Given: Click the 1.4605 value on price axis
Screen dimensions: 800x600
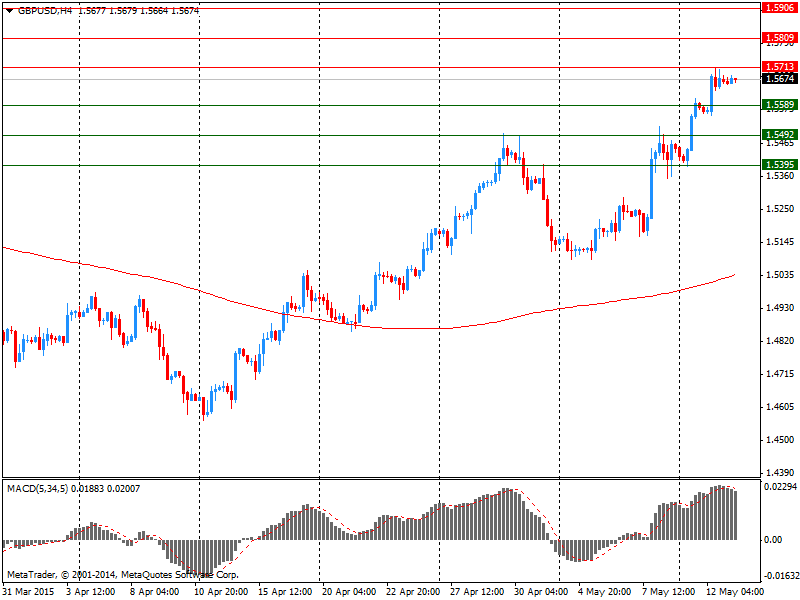Looking at the screenshot, I should [x=780, y=407].
